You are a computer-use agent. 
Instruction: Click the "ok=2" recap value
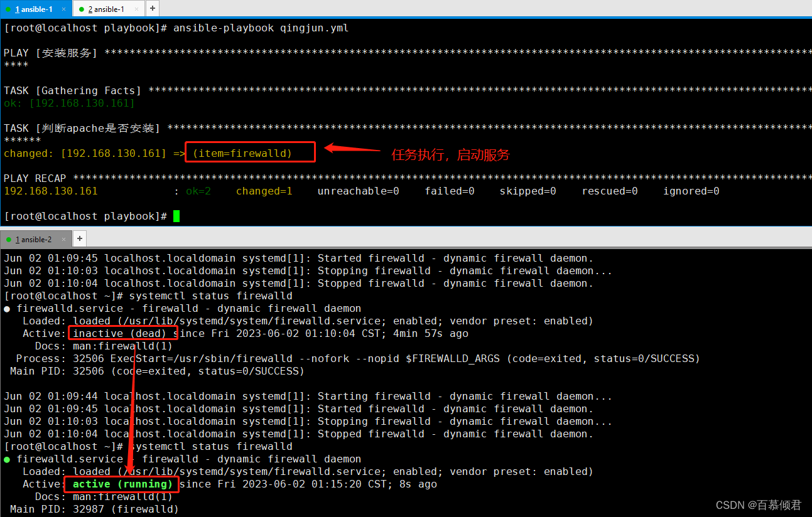198,191
